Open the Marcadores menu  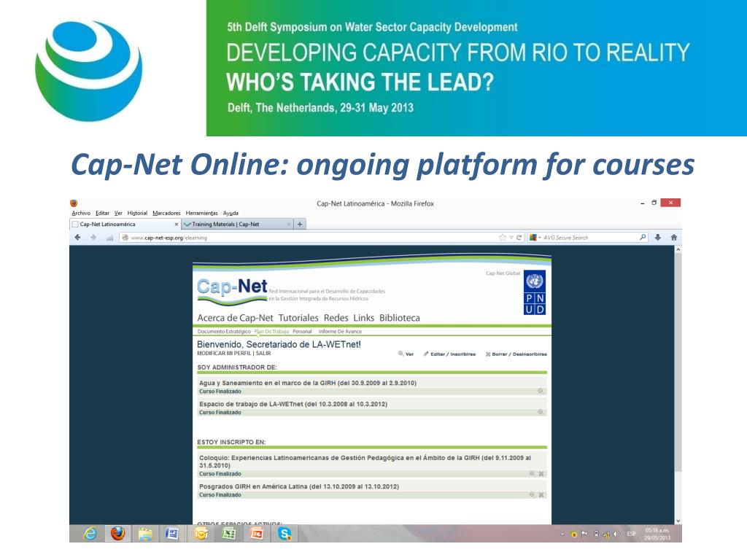(x=166, y=213)
